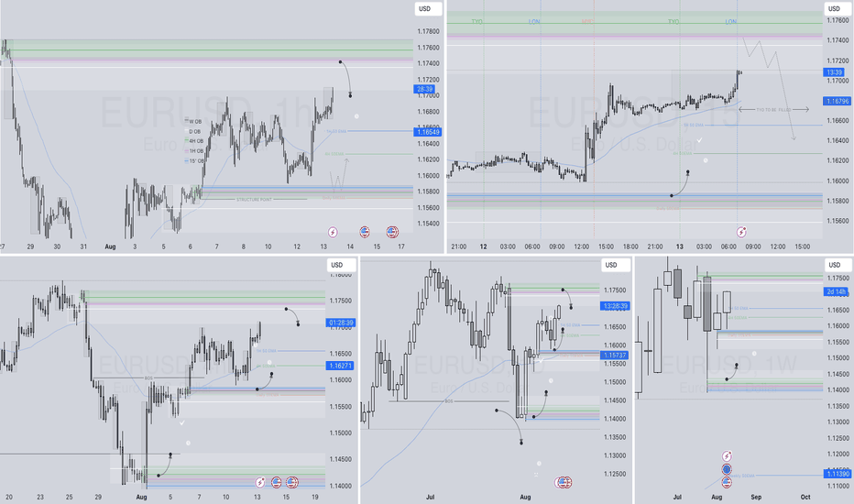The image size is (854, 504).
Task: Click the 'STRUCTURE POINT' label in 1h chart
Action: (254, 200)
